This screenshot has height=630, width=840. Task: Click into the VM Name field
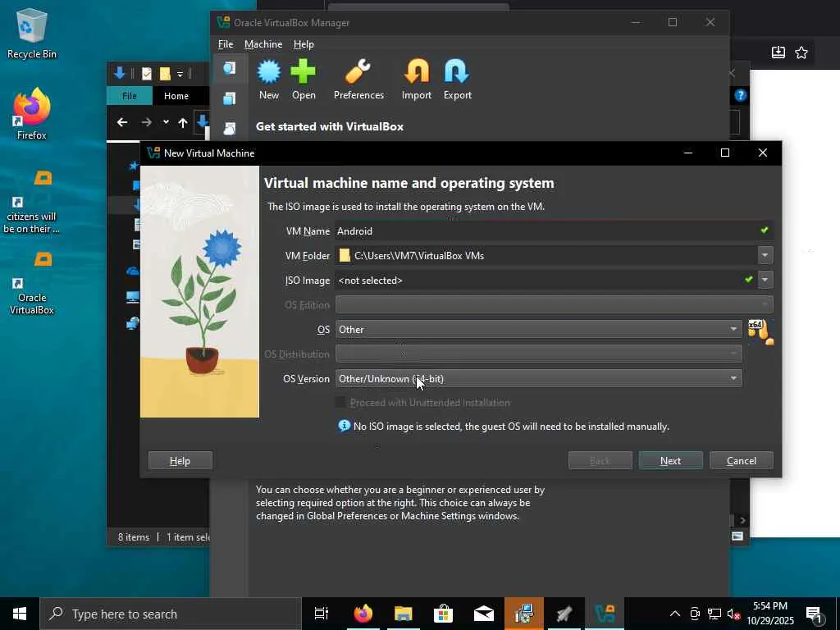point(554,231)
